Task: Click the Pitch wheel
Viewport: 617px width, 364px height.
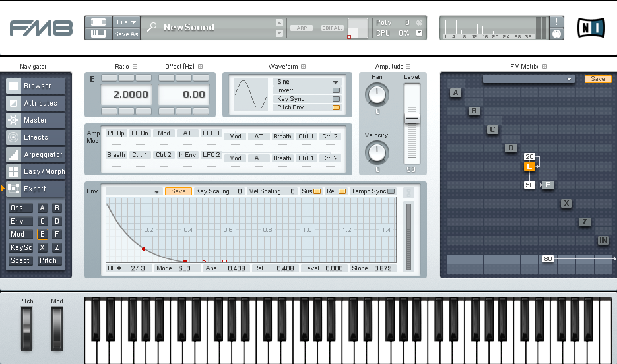Action: coord(27,328)
